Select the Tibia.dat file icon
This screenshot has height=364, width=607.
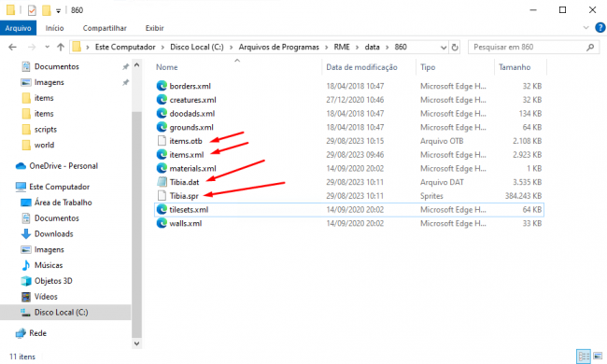(162, 182)
